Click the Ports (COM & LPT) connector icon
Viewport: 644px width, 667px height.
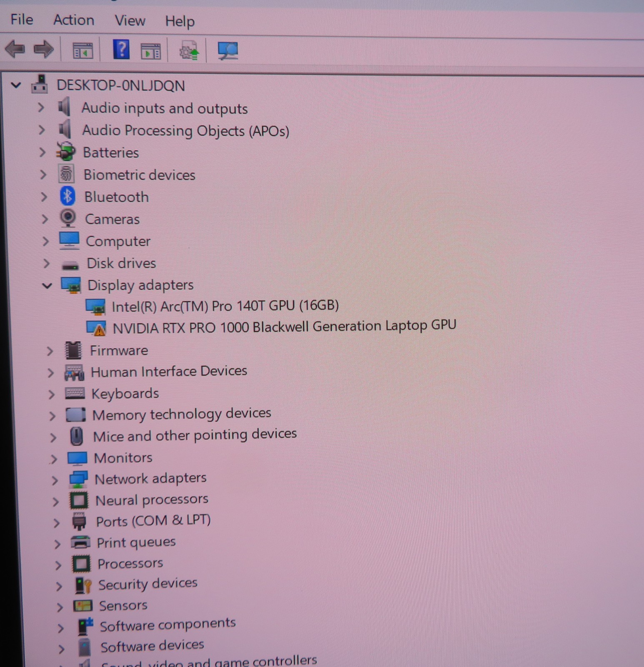[x=79, y=522]
